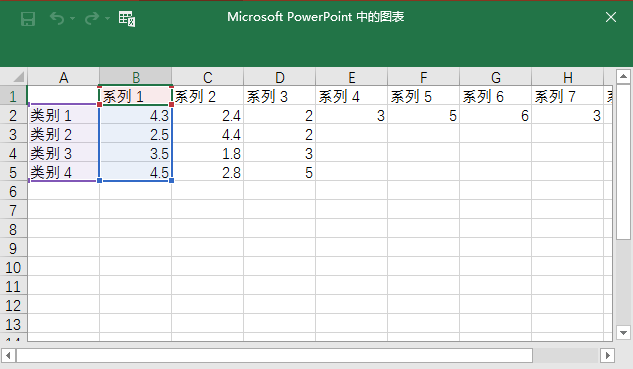Viewport: 633px width, 369px height.
Task: Click the horizontal scrollbar left arrow
Action: tap(8, 356)
